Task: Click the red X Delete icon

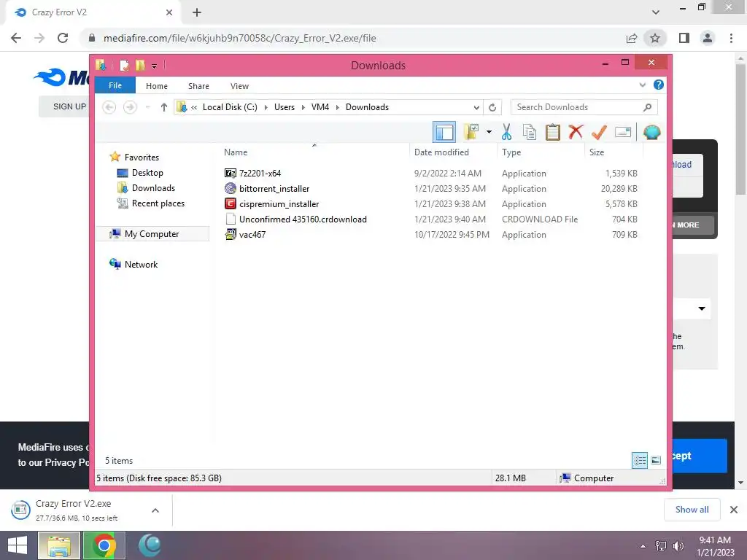Action: point(576,132)
